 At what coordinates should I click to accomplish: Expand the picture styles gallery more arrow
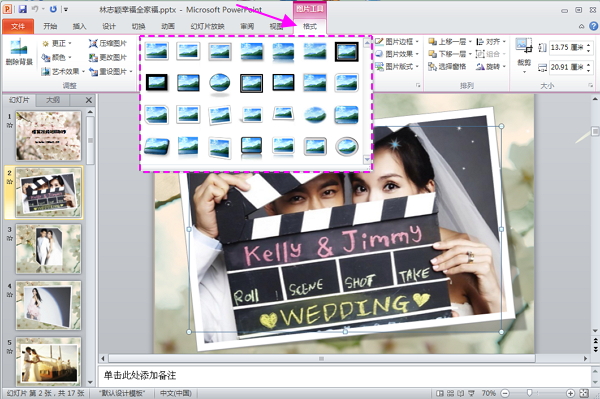pyautogui.click(x=367, y=159)
